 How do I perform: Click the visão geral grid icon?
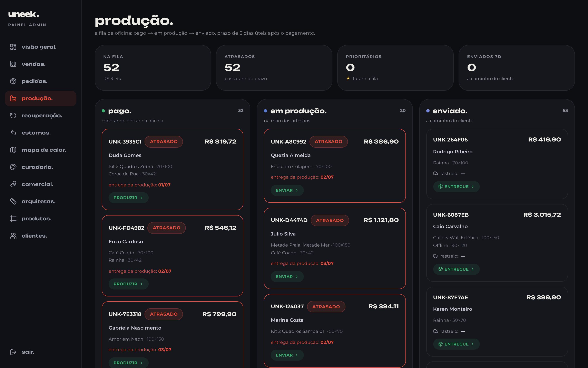[13, 47]
